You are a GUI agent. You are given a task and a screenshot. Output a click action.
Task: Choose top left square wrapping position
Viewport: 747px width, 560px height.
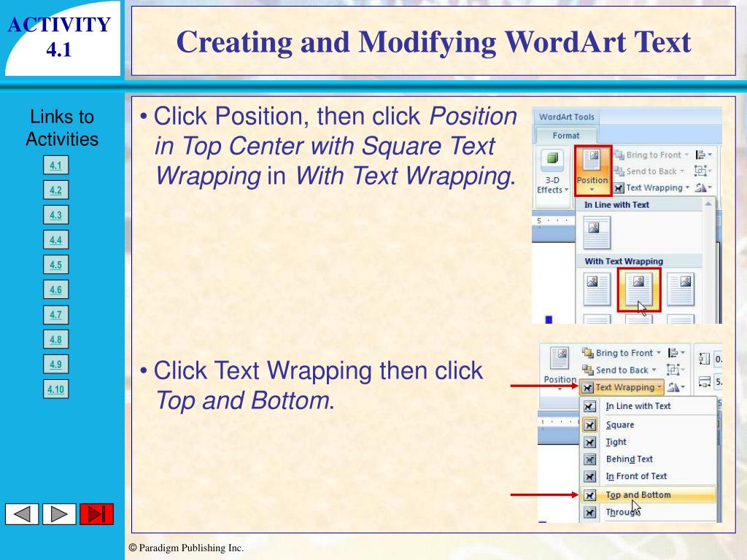click(597, 289)
